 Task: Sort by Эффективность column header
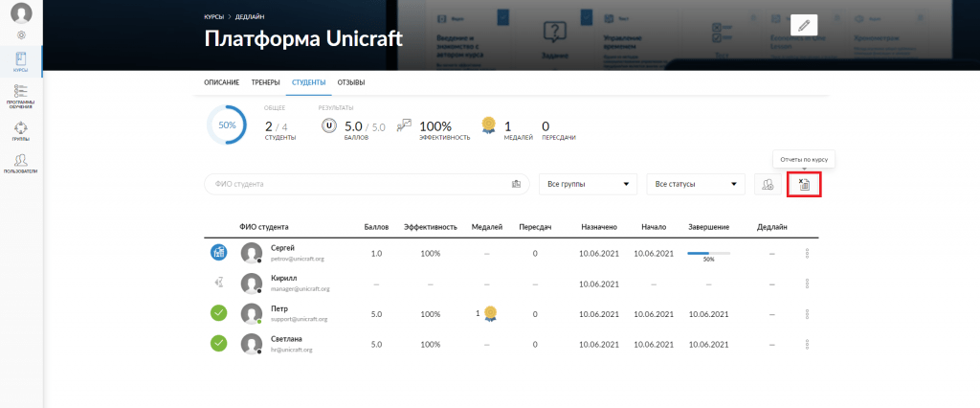pos(431,227)
